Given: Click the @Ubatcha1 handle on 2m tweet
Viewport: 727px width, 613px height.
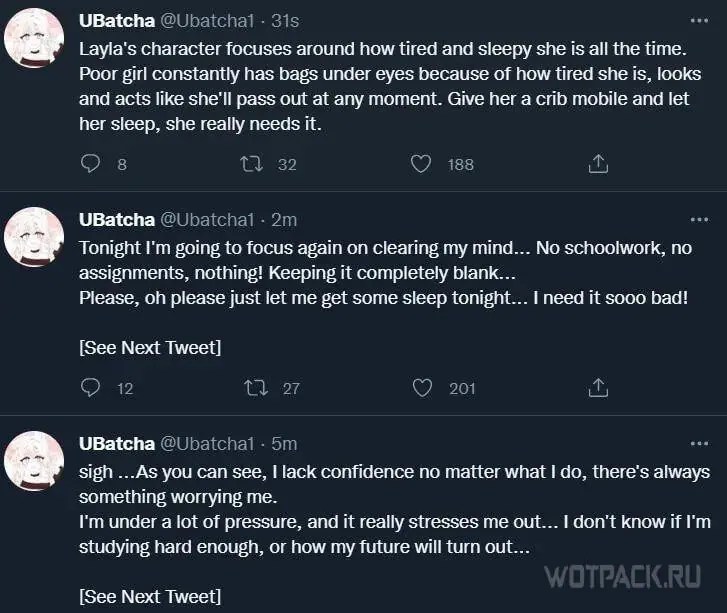Looking at the screenshot, I should tap(208, 220).
